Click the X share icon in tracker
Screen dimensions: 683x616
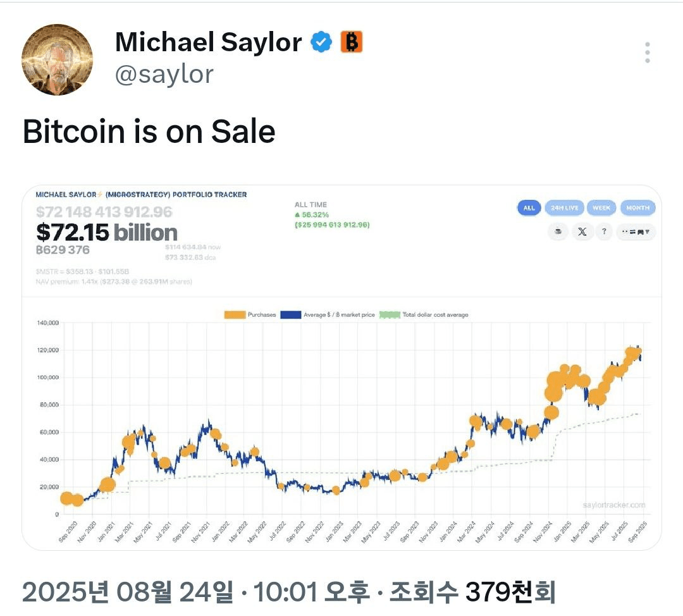[582, 231]
